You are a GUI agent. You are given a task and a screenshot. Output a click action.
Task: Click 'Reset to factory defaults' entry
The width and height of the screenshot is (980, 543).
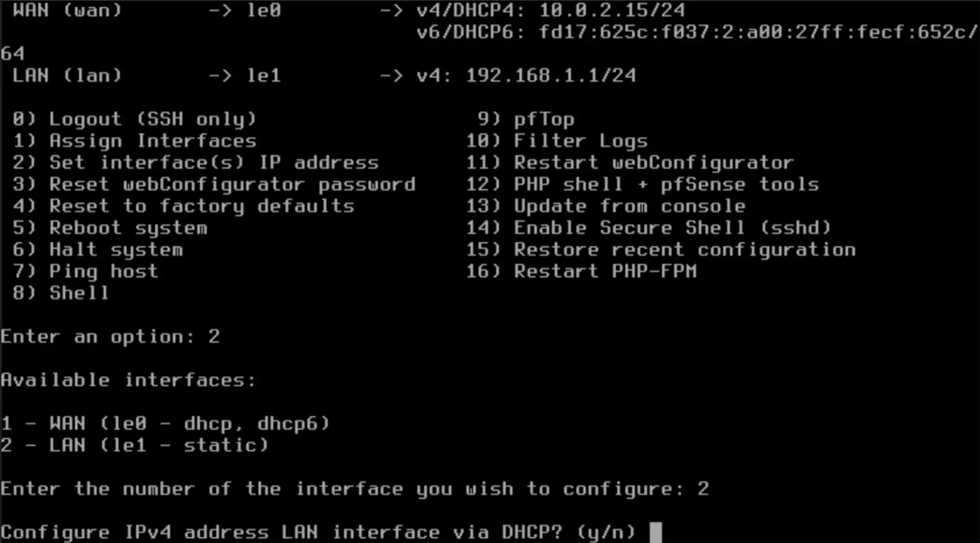coord(201,206)
